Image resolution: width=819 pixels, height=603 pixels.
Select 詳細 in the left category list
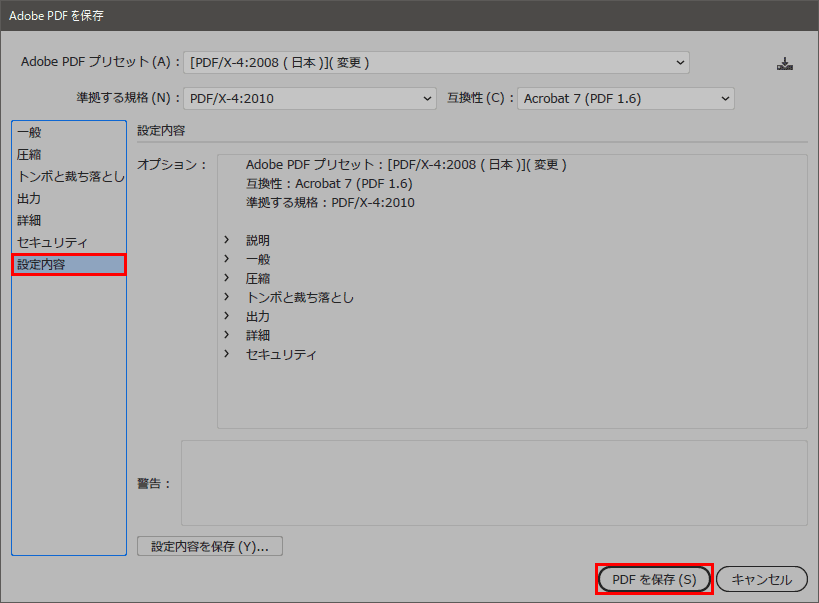pos(69,221)
